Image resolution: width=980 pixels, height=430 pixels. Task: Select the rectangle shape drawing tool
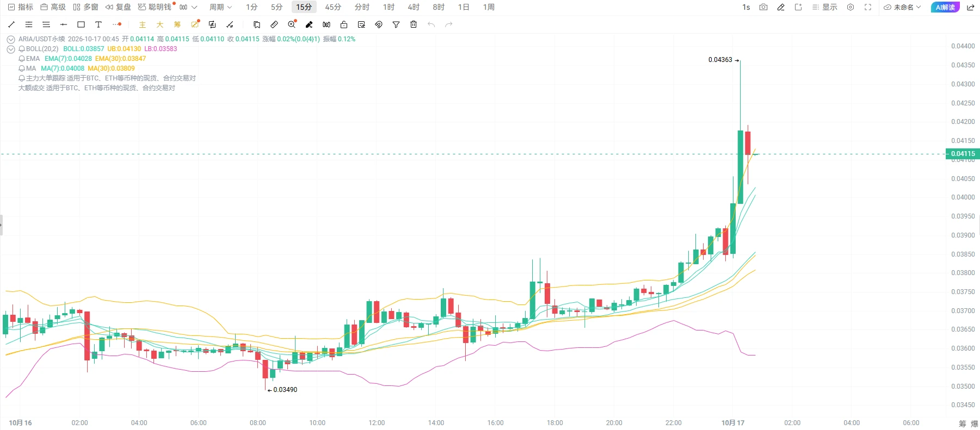[81, 24]
